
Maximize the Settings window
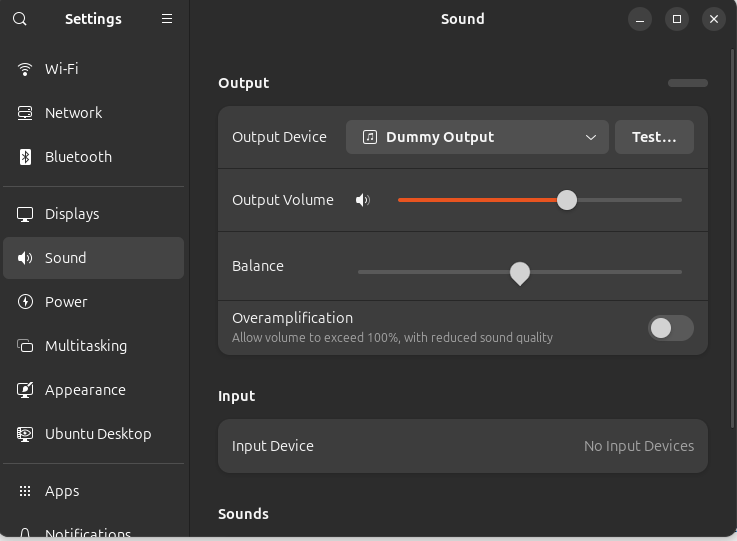[x=677, y=19]
